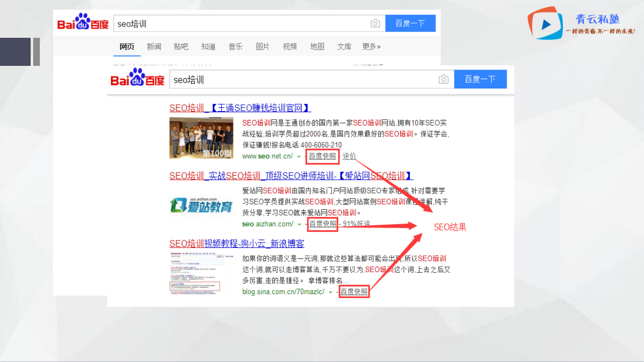This screenshot has height=362, width=644.
Task: Open the 视频 tab
Action: [x=290, y=46]
